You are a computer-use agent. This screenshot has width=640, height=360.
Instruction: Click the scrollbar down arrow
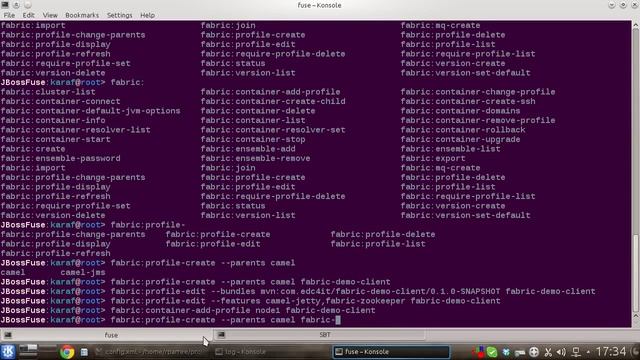tap(636, 317)
